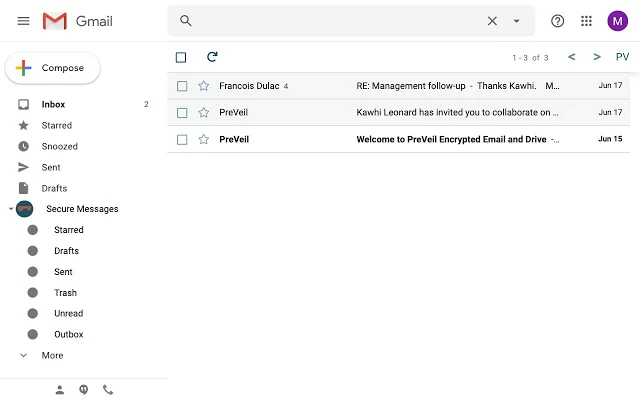
Task: Open the Google apps grid icon
Action: (586, 21)
